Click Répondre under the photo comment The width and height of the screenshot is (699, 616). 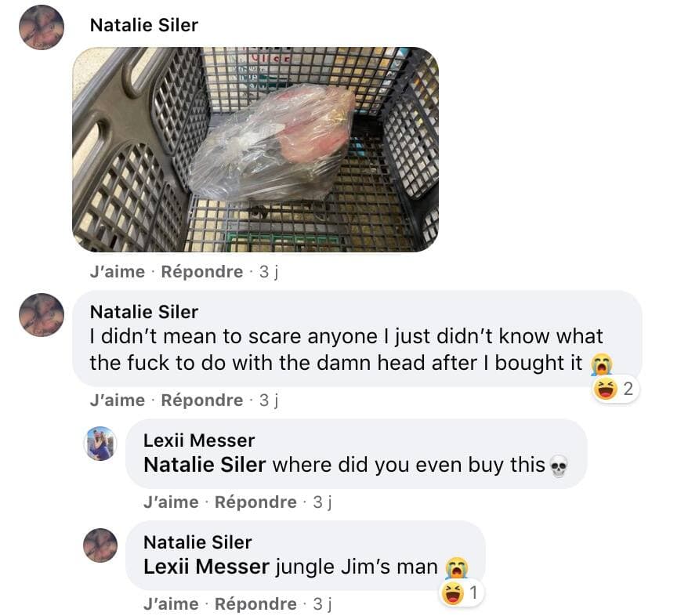[202, 271]
